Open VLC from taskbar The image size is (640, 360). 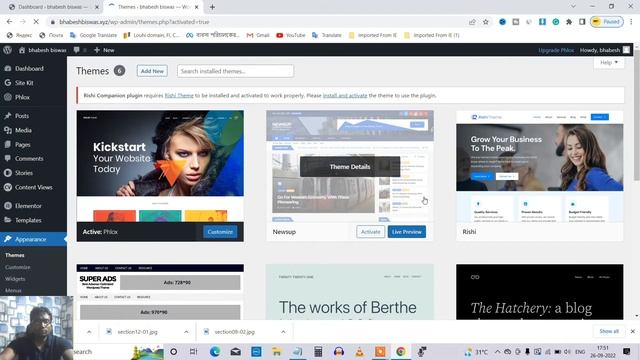coord(359,351)
